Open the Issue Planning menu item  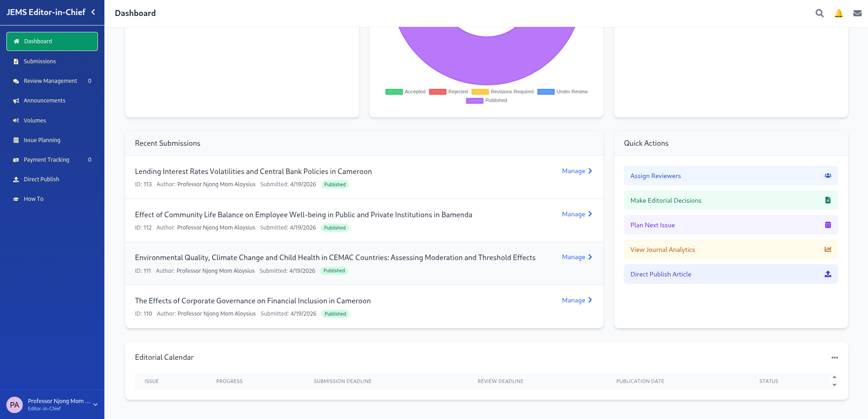[52, 140]
